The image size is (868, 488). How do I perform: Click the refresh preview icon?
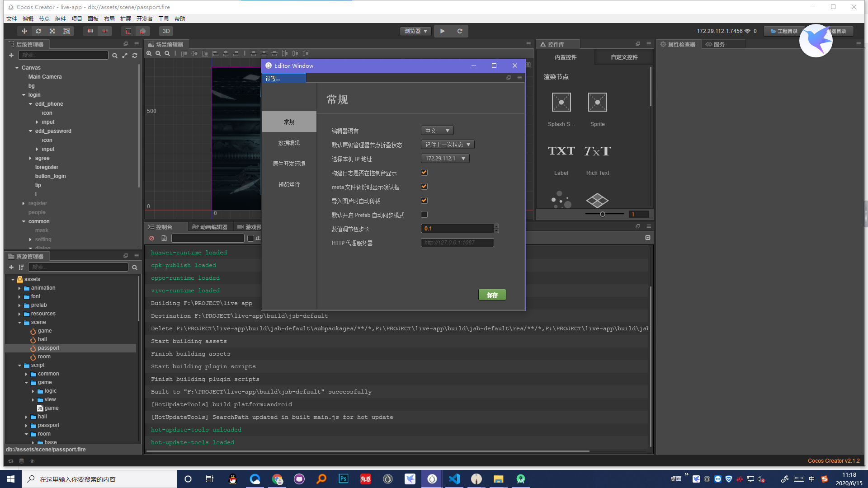(460, 31)
